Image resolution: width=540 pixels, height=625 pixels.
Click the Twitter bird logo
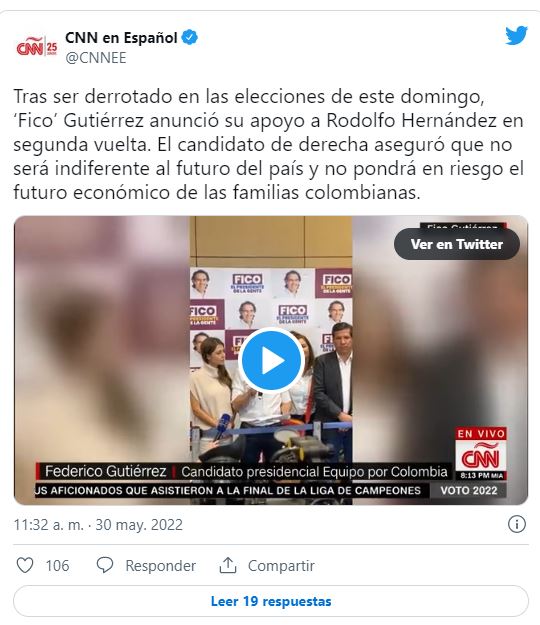tap(516, 36)
